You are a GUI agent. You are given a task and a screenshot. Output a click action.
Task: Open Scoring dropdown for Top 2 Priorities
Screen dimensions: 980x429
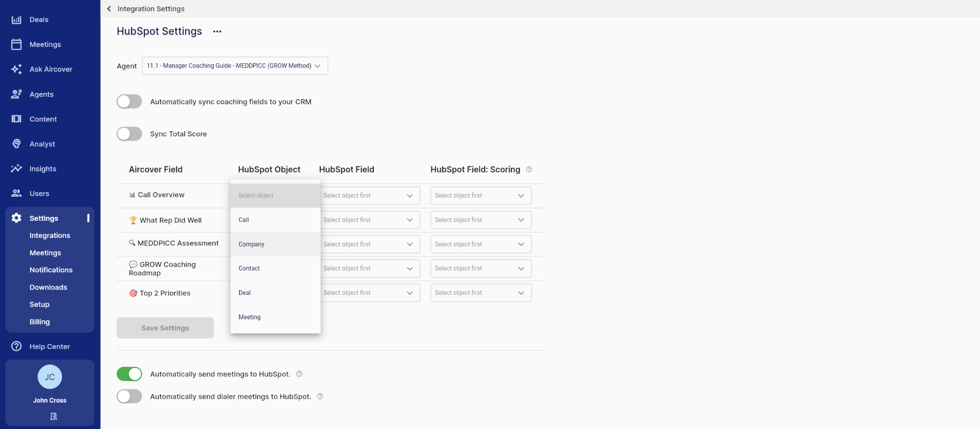tap(481, 293)
